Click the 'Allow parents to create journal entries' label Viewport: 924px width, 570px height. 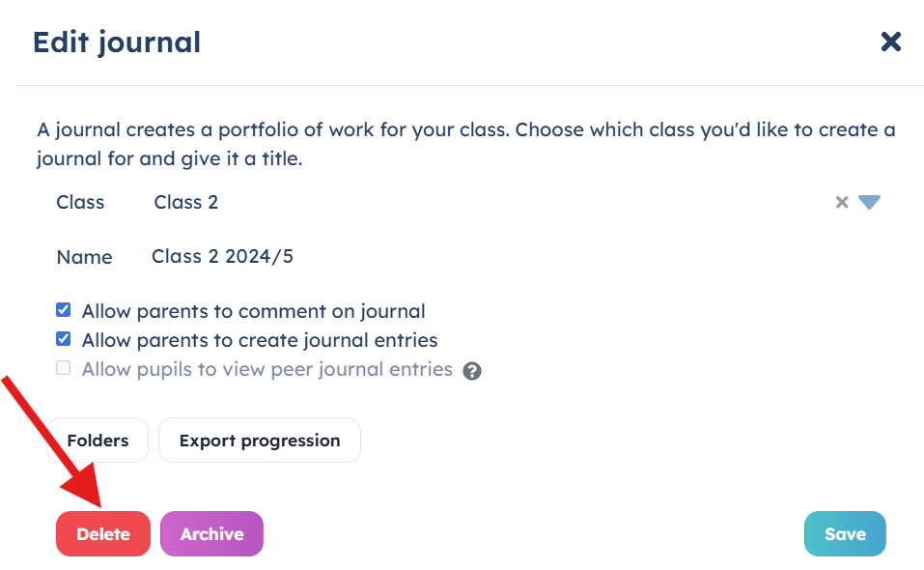tap(260, 340)
